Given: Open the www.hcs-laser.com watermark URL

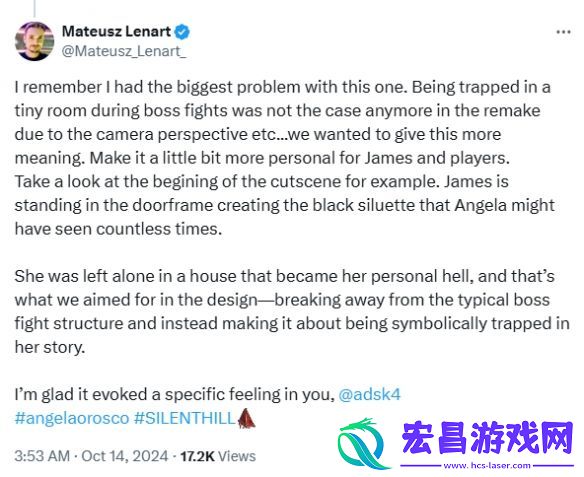Looking at the screenshot, I should pos(487,465).
